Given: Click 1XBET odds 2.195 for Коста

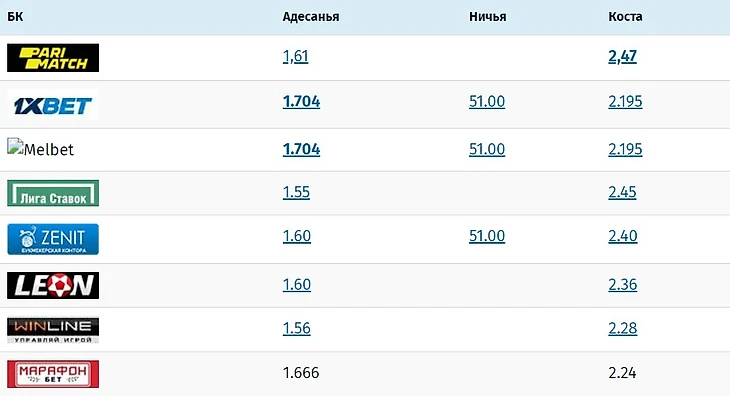Looking at the screenshot, I should point(625,102).
